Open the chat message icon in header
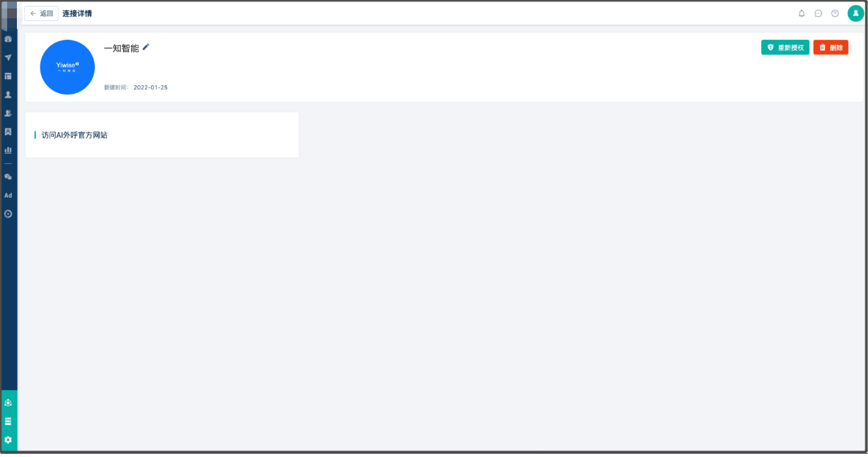This screenshot has width=868, height=457. coord(819,13)
